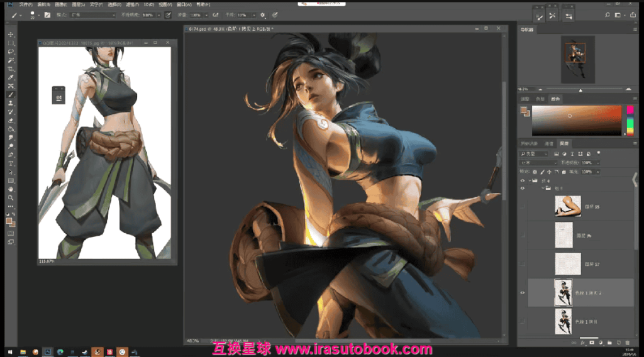Select the Type tool
Viewport: 644px width, 357px height.
11,163
